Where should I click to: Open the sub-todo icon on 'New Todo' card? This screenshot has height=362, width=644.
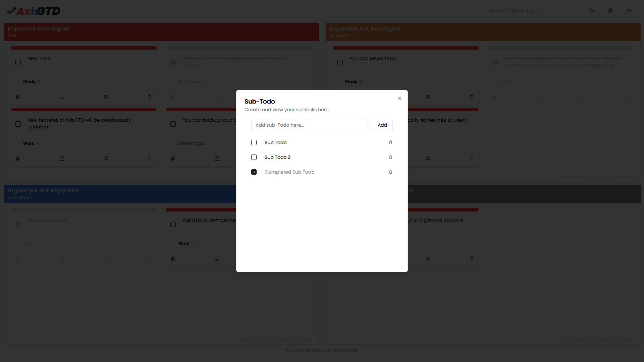[106, 97]
